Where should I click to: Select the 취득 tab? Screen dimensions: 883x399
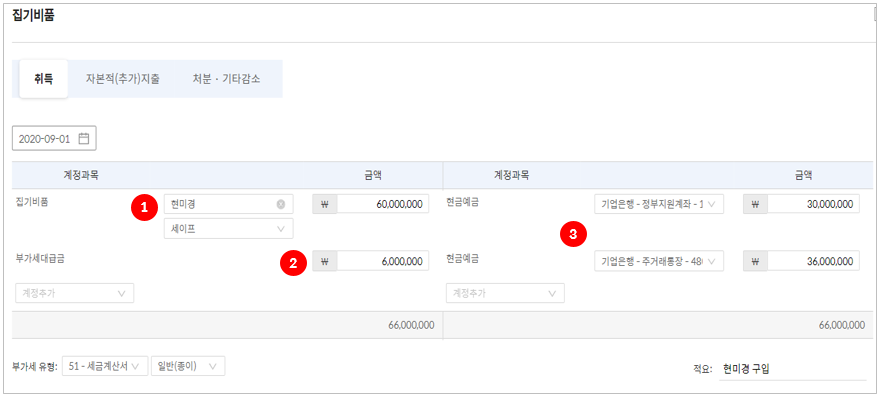pyautogui.click(x=43, y=79)
